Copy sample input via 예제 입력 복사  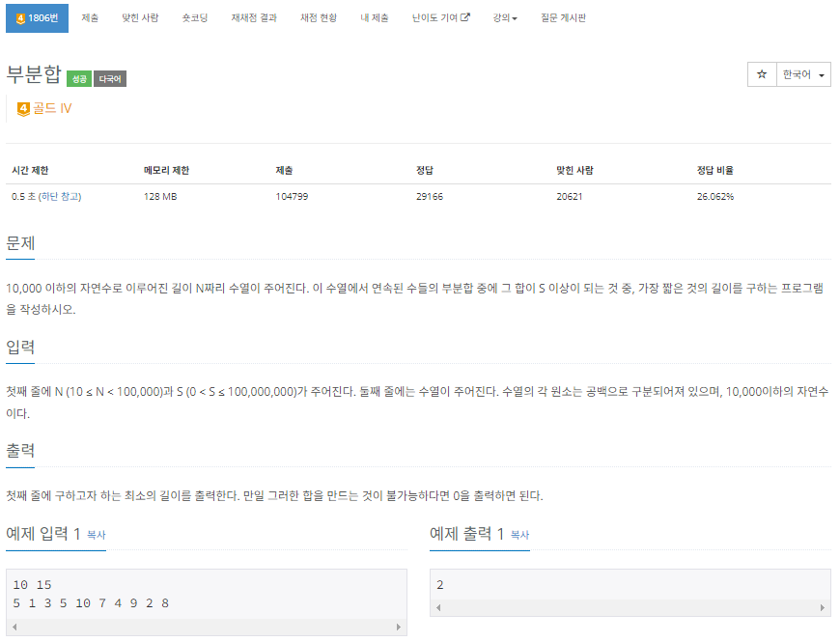(97, 535)
